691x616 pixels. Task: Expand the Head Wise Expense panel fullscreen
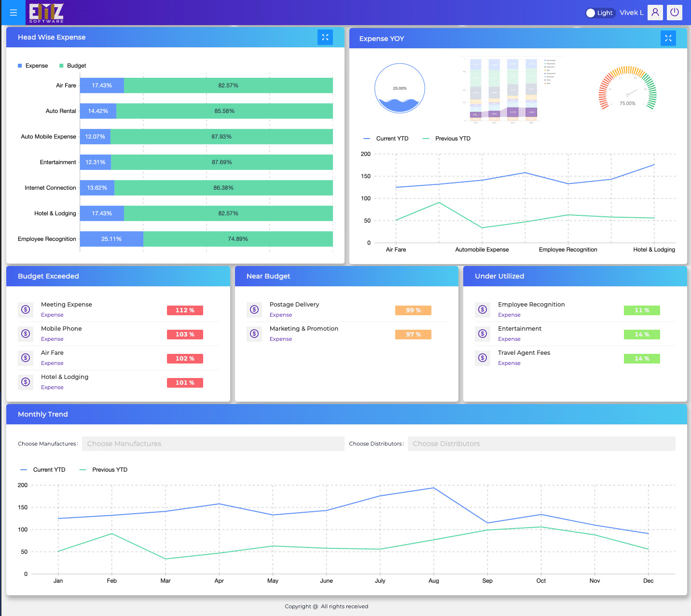[325, 37]
